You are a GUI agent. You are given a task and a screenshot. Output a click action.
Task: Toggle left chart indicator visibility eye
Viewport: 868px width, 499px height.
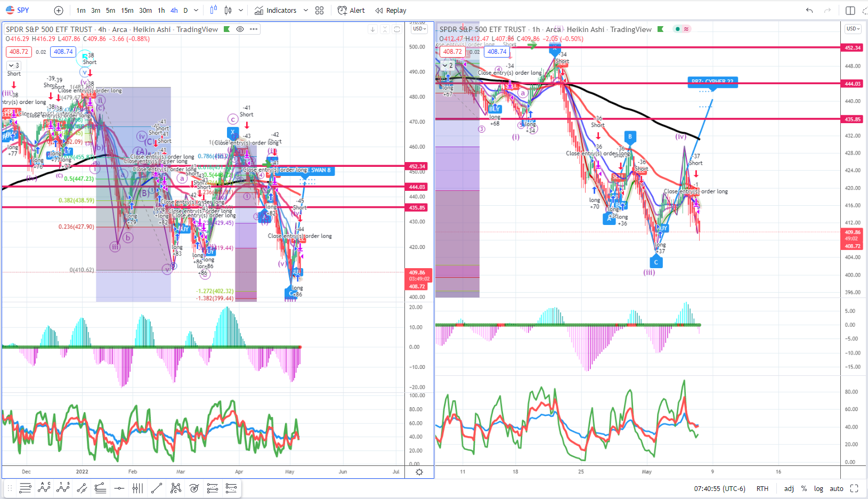click(240, 29)
